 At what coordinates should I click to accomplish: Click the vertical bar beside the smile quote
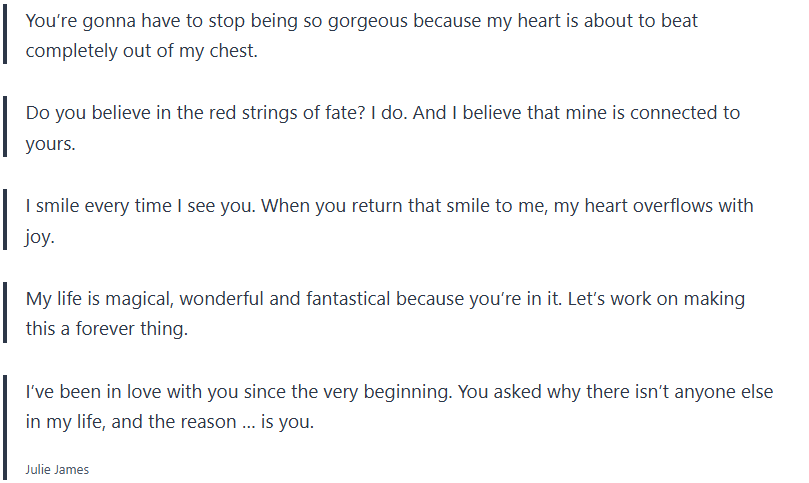point(5,222)
